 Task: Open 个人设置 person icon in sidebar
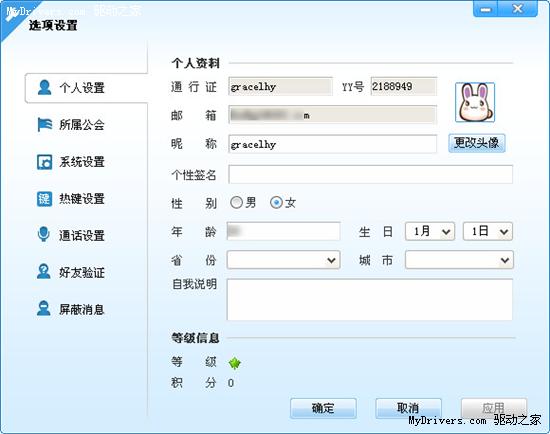click(45, 87)
